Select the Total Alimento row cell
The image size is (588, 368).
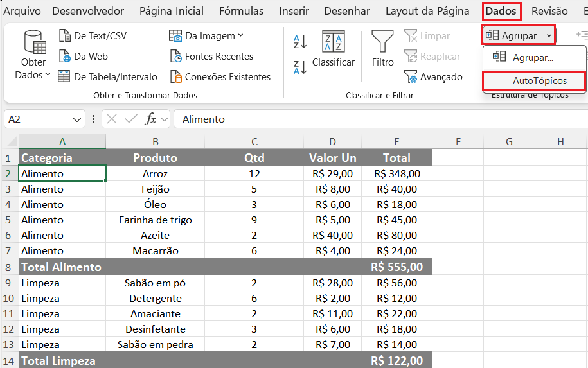(62, 267)
